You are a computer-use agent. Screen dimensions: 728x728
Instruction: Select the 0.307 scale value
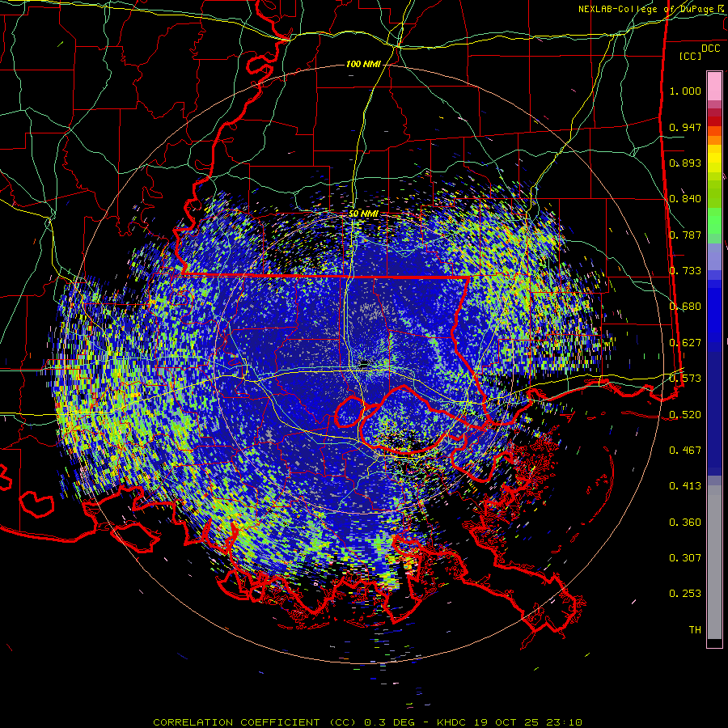[685, 558]
